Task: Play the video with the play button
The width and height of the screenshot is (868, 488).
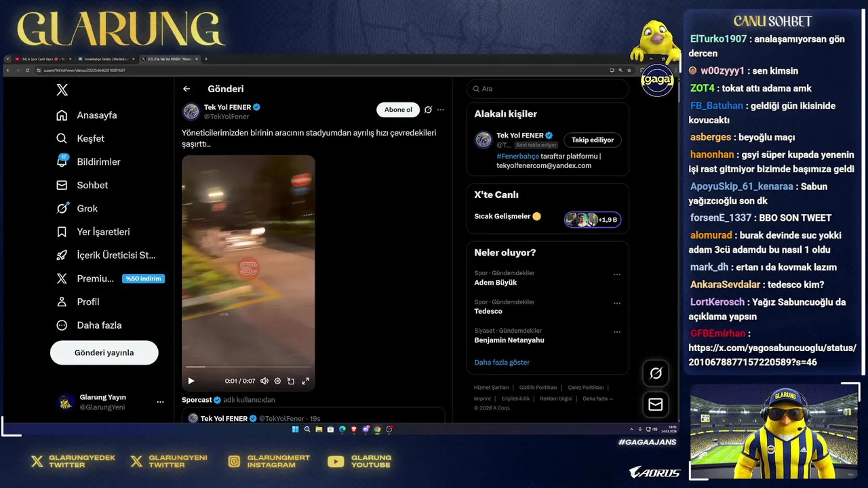Action: tap(191, 381)
